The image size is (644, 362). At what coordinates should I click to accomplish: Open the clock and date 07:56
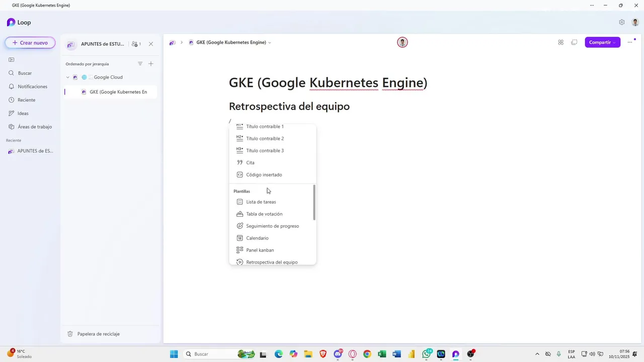coord(618,354)
